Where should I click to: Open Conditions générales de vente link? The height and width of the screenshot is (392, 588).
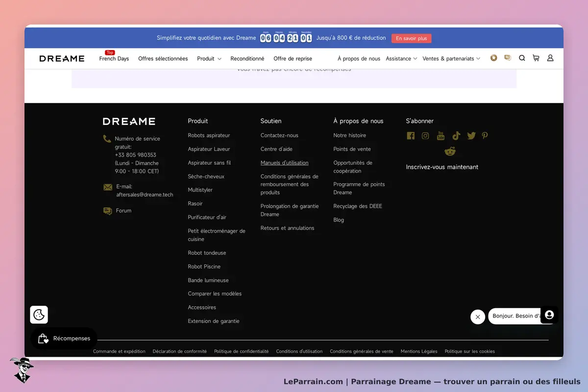362,351
